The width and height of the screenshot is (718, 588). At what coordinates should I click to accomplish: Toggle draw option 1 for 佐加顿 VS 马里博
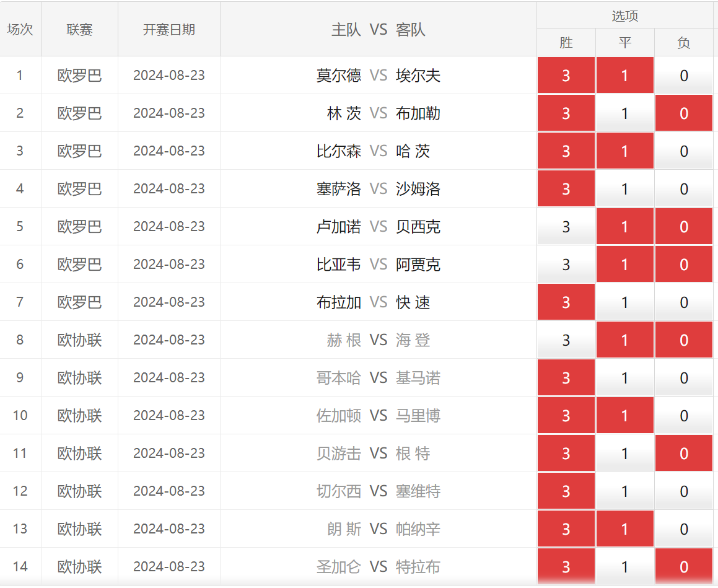coord(624,415)
